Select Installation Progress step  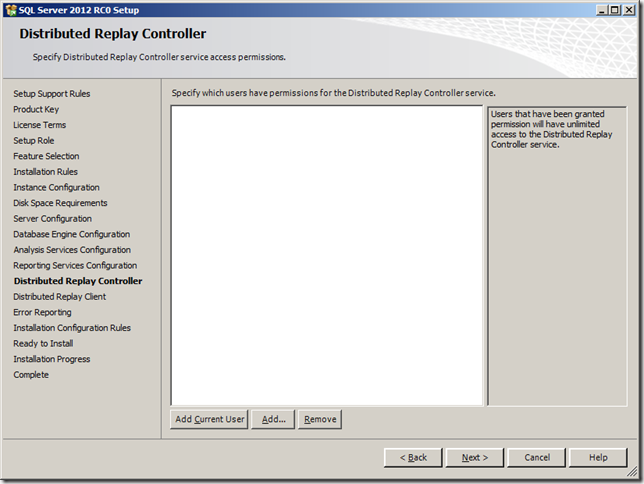tap(52, 359)
